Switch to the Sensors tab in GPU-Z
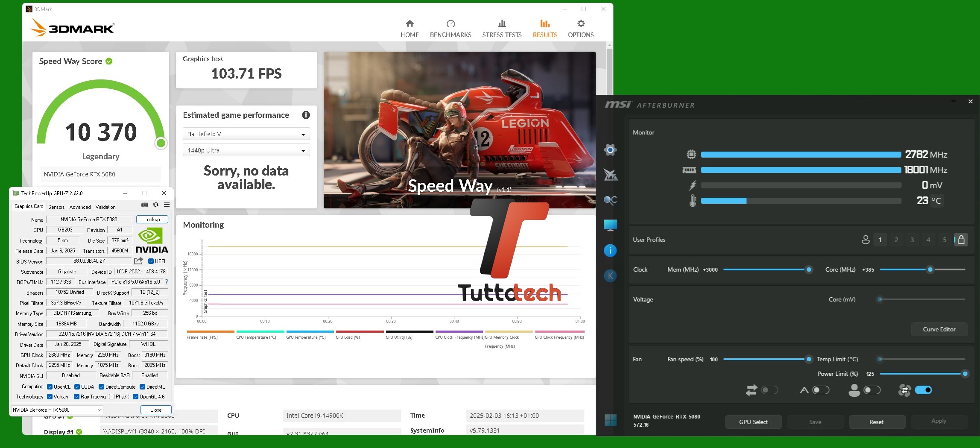This screenshot has width=980, height=448. pos(56,207)
